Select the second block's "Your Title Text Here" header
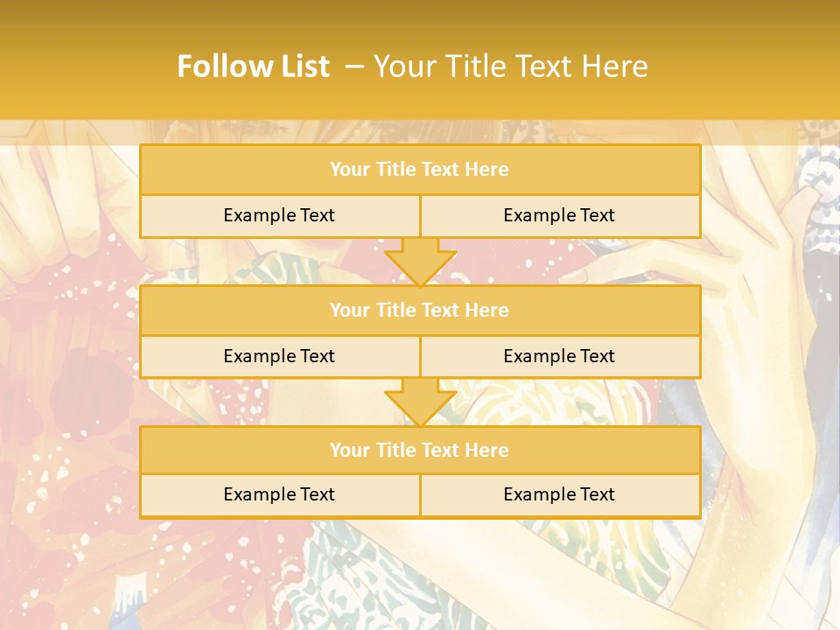Screen dimensions: 840x630 419,310
